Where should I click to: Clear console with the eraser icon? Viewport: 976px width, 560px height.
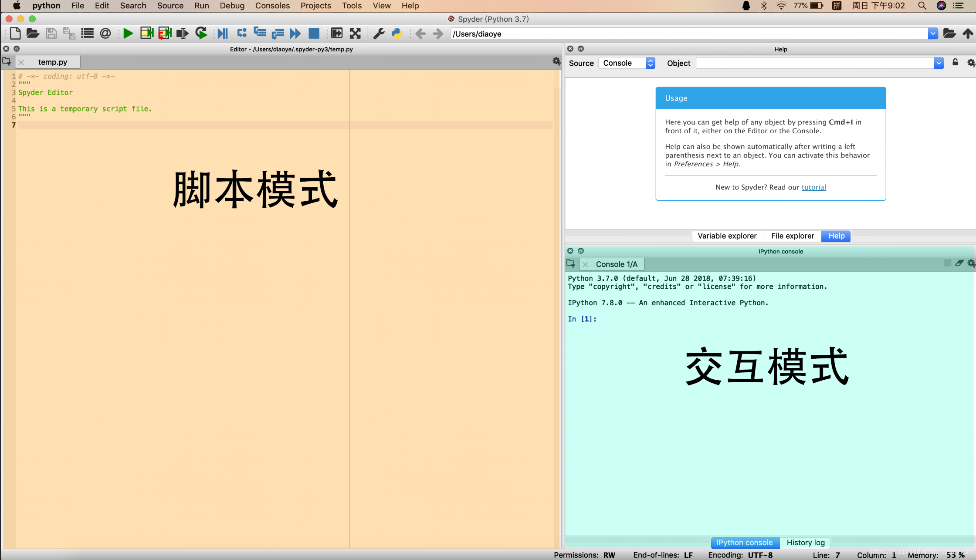tap(959, 263)
